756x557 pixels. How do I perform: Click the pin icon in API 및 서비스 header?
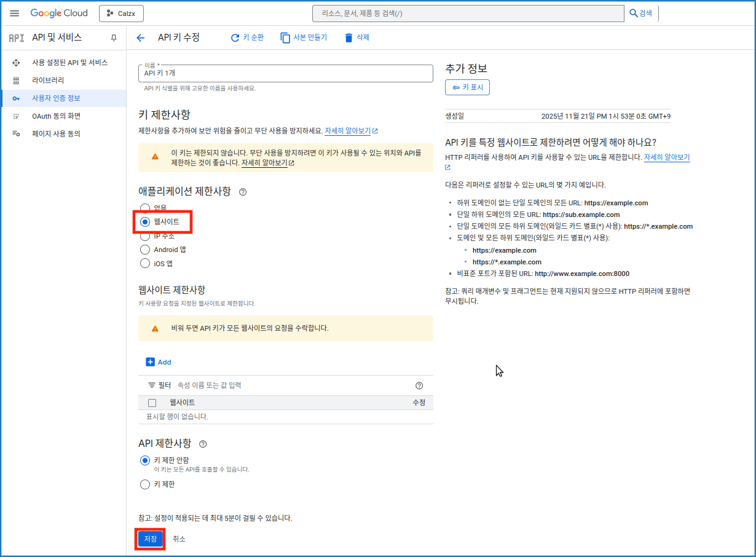point(114,38)
